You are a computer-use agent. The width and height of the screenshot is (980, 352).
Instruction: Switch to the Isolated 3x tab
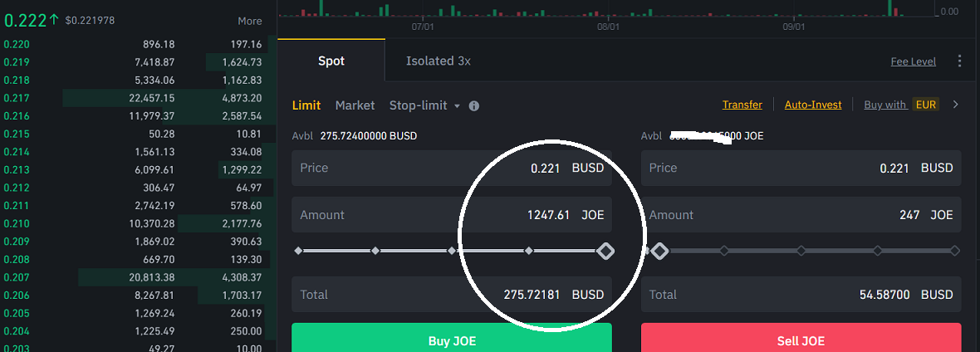[x=438, y=61]
